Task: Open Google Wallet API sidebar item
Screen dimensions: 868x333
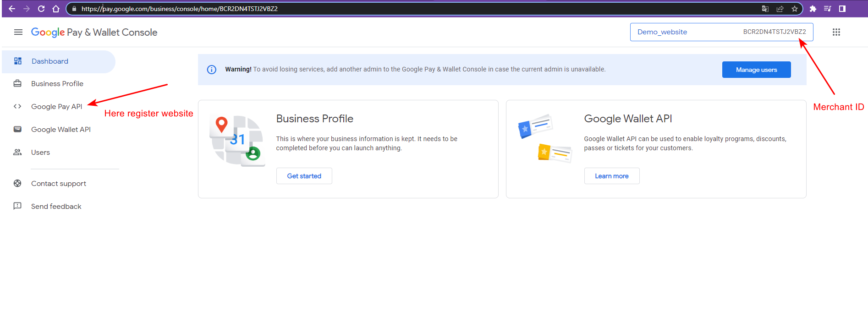Action: click(x=60, y=130)
